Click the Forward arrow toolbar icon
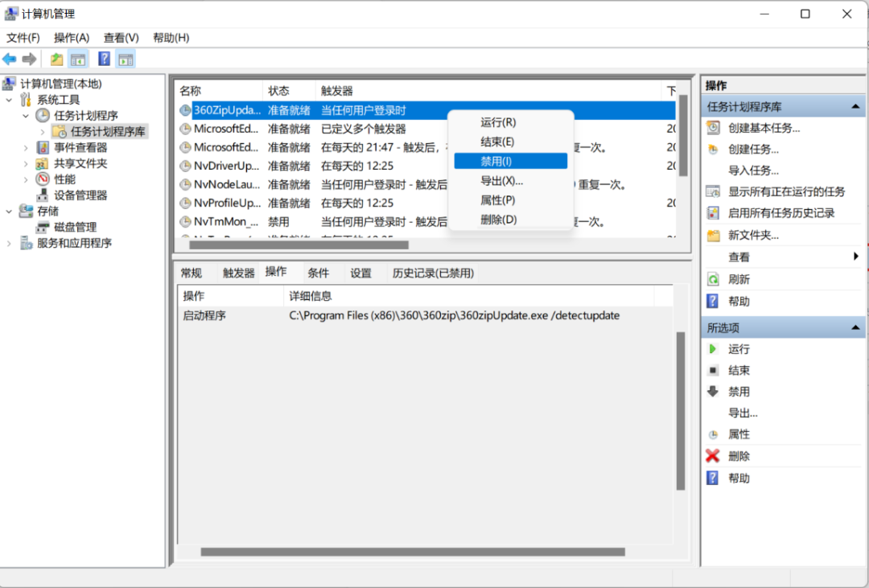Screen dimensions: 869x588 point(30,59)
